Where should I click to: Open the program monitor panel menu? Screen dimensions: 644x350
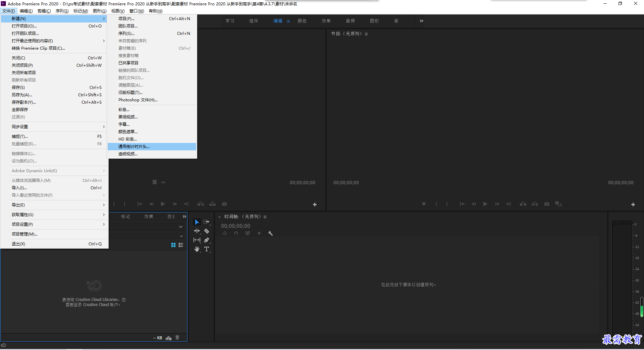coord(366,34)
